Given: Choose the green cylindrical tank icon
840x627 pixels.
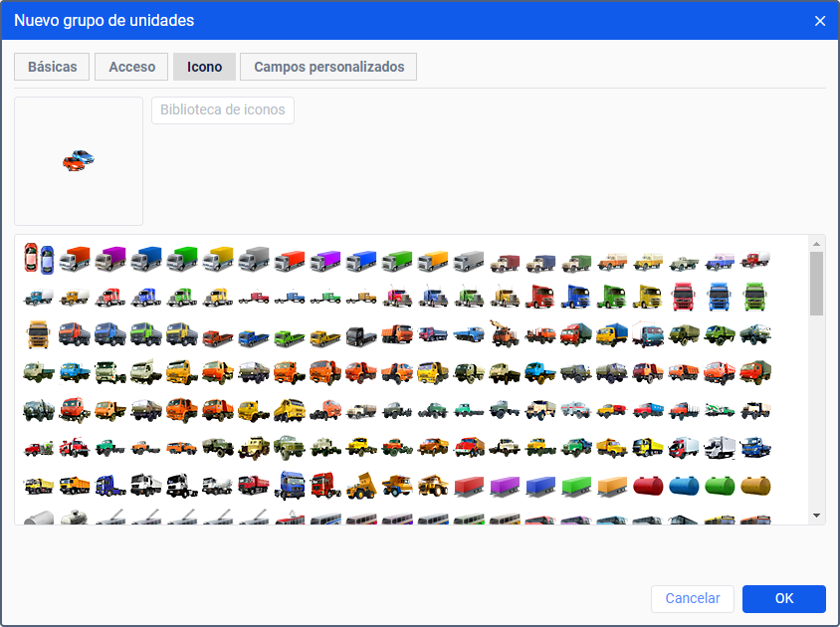Looking at the screenshot, I should click(720, 486).
